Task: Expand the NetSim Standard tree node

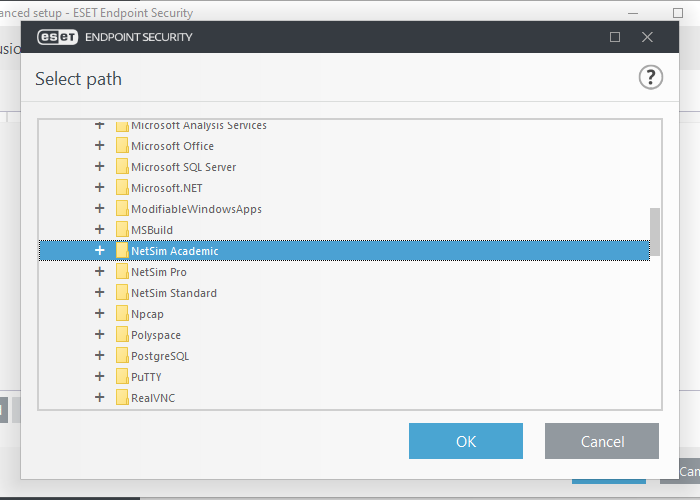Action: click(x=100, y=292)
